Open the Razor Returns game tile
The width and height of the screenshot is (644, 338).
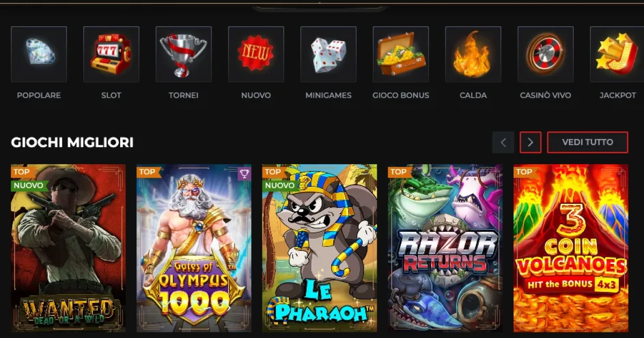coord(445,248)
